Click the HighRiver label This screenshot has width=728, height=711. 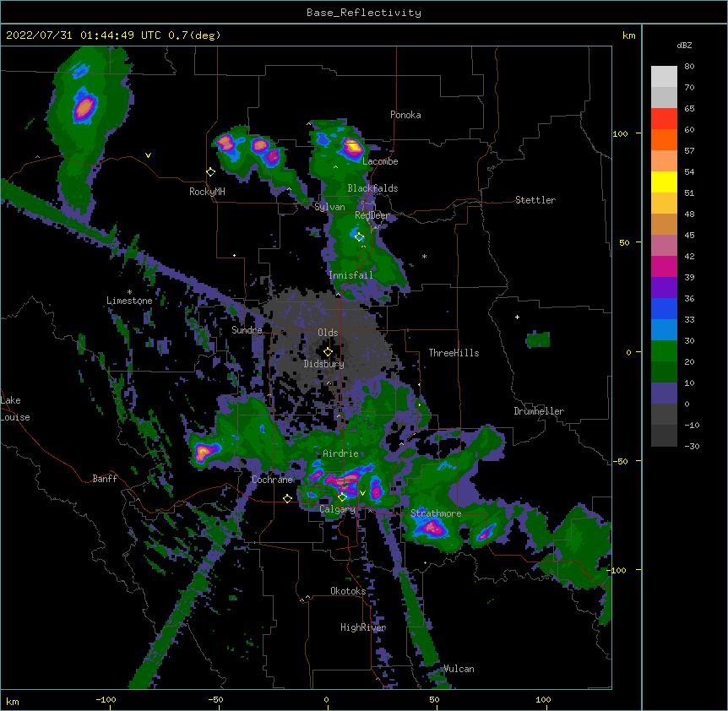pos(363,627)
